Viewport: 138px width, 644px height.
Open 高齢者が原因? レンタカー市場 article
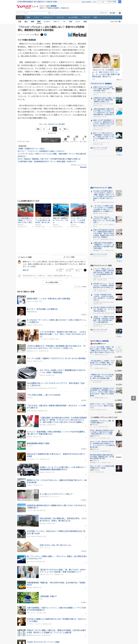(x=48, y=298)
